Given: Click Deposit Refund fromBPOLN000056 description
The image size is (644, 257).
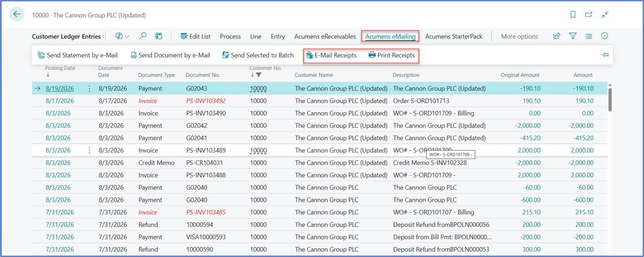Looking at the screenshot, I should click(441, 224).
